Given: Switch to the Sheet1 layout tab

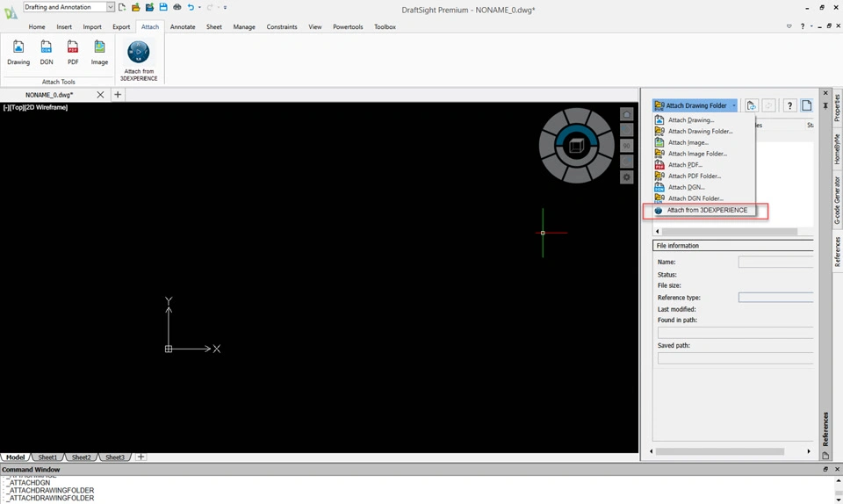Looking at the screenshot, I should [x=47, y=457].
